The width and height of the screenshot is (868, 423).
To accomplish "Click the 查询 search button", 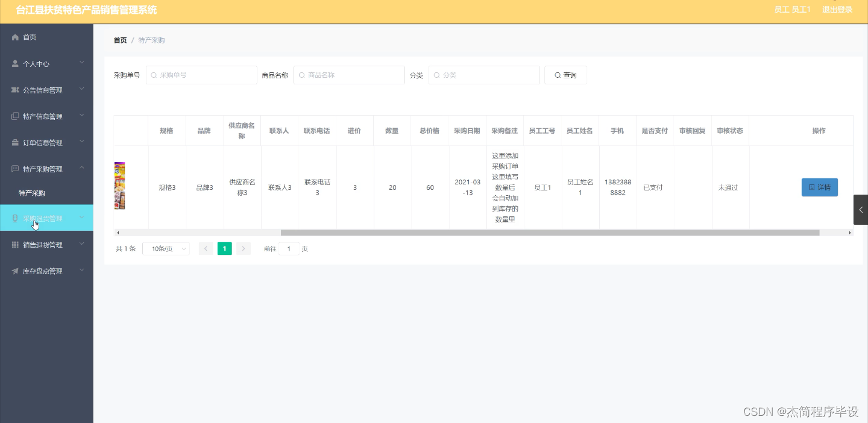I will [565, 75].
